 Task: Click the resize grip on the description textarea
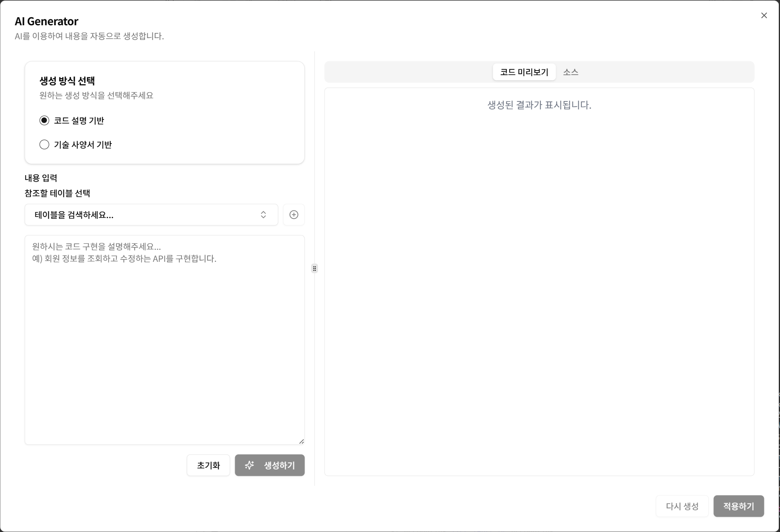(x=302, y=441)
